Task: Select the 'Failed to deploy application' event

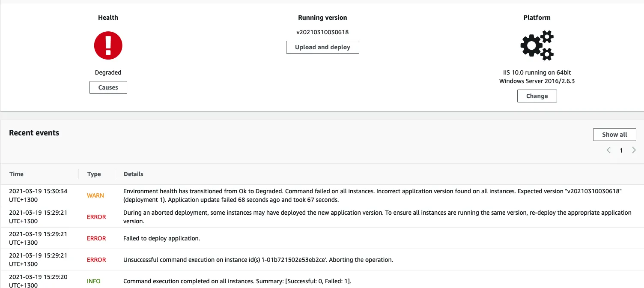Action: 161,238
